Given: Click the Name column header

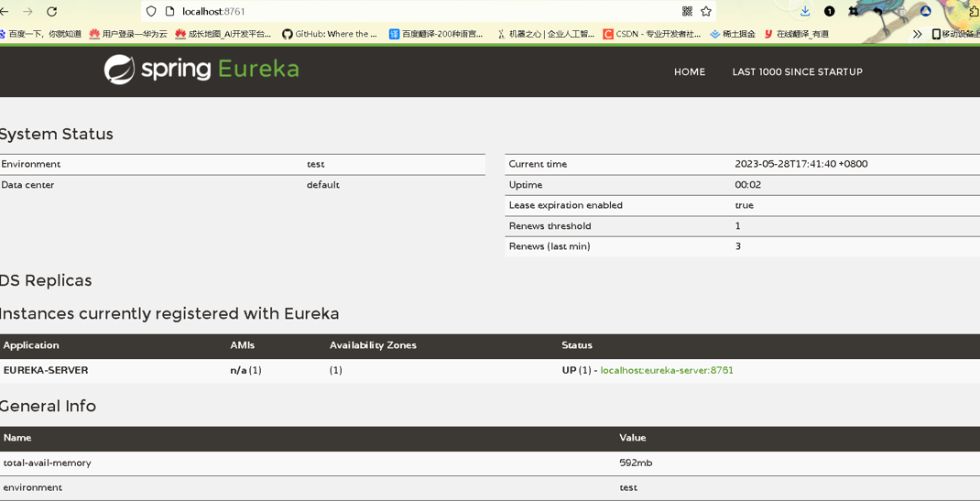Looking at the screenshot, I should (17, 437).
